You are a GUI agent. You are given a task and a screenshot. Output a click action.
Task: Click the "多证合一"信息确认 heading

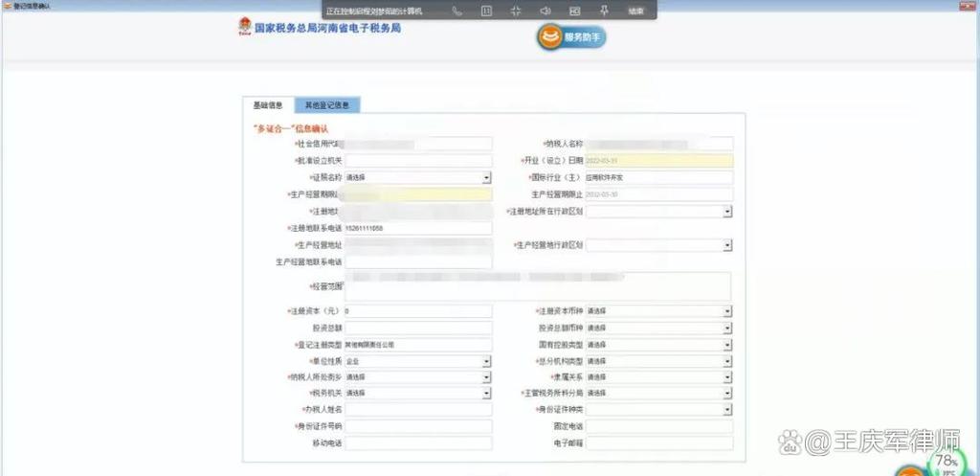click(289, 129)
